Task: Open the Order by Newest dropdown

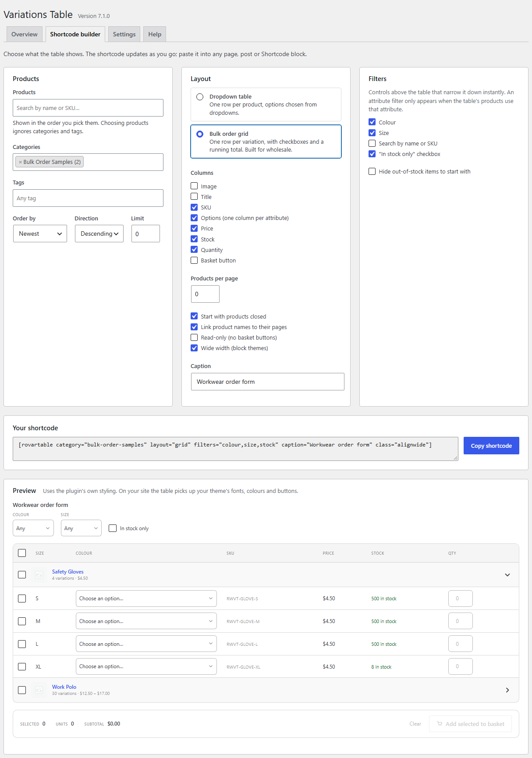Action: [40, 234]
